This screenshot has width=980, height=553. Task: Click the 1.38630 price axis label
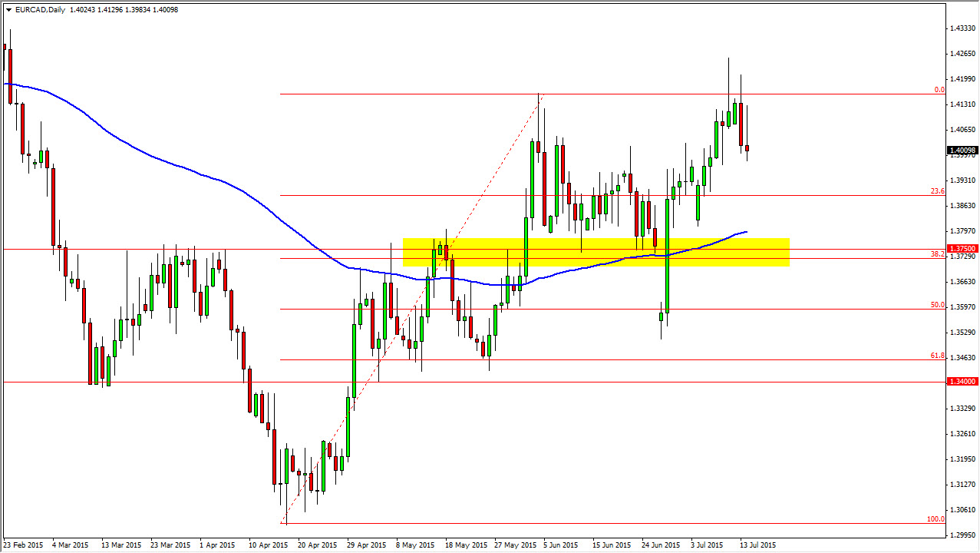[962, 206]
